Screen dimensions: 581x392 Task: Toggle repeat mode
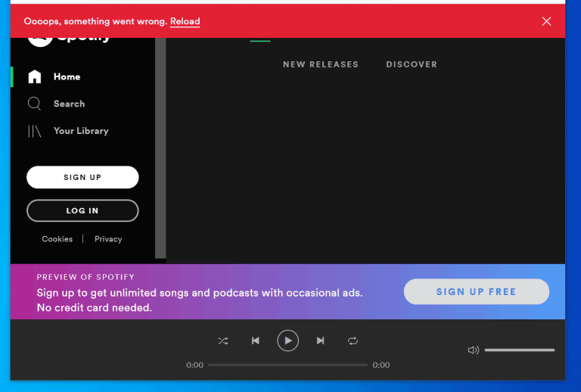tap(353, 341)
